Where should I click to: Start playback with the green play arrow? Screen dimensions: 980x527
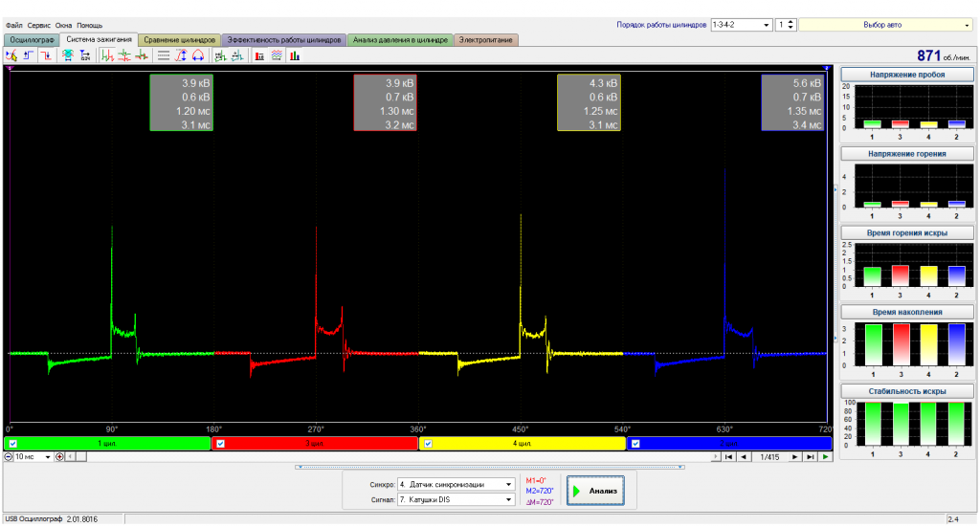[x=826, y=457]
